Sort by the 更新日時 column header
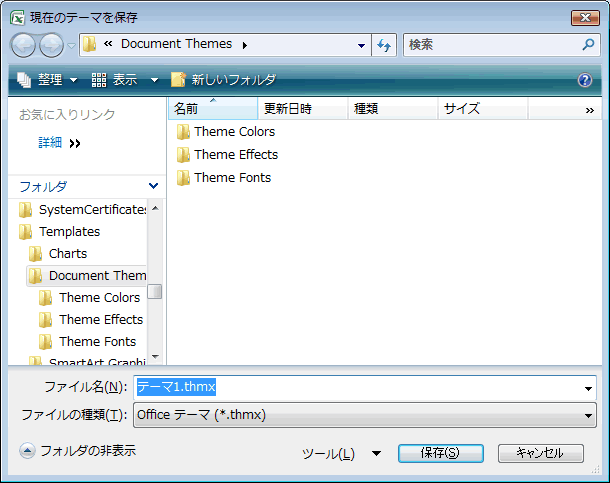 click(x=303, y=108)
